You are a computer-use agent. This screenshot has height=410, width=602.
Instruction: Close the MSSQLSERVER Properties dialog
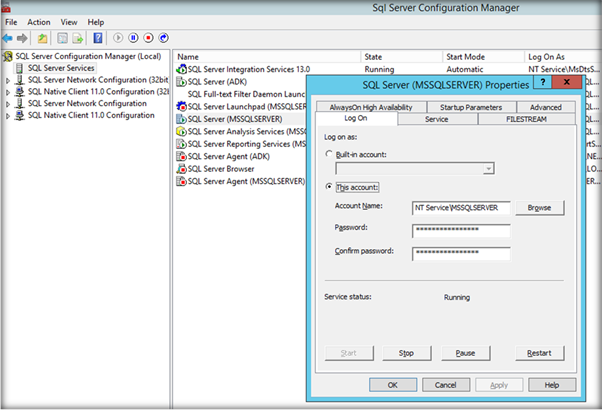[x=566, y=82]
